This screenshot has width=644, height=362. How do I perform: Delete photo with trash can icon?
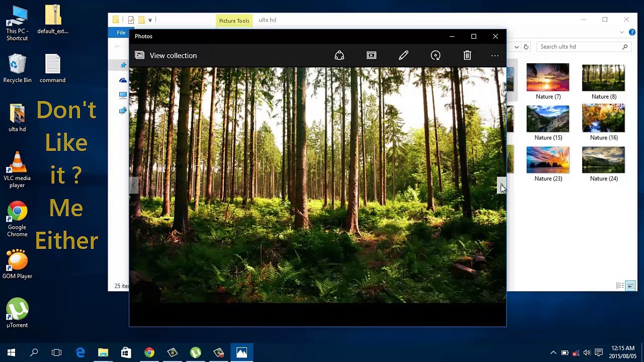point(467,55)
